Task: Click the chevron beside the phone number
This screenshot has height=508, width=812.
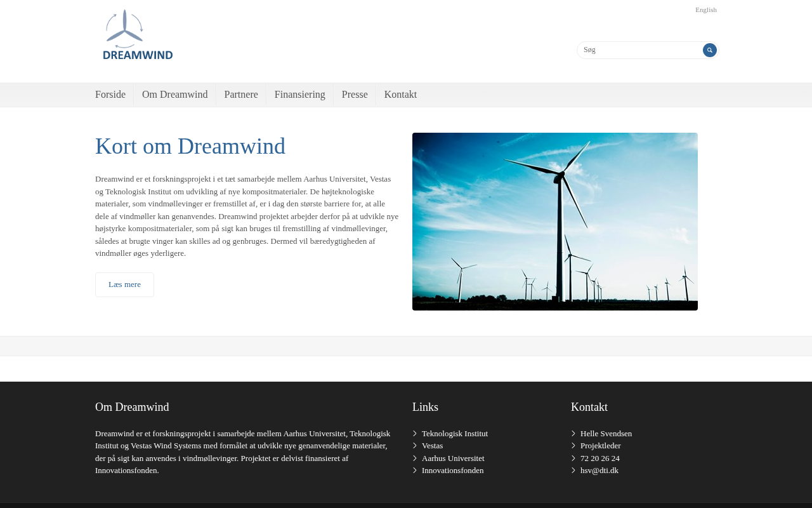Action: coord(573,458)
